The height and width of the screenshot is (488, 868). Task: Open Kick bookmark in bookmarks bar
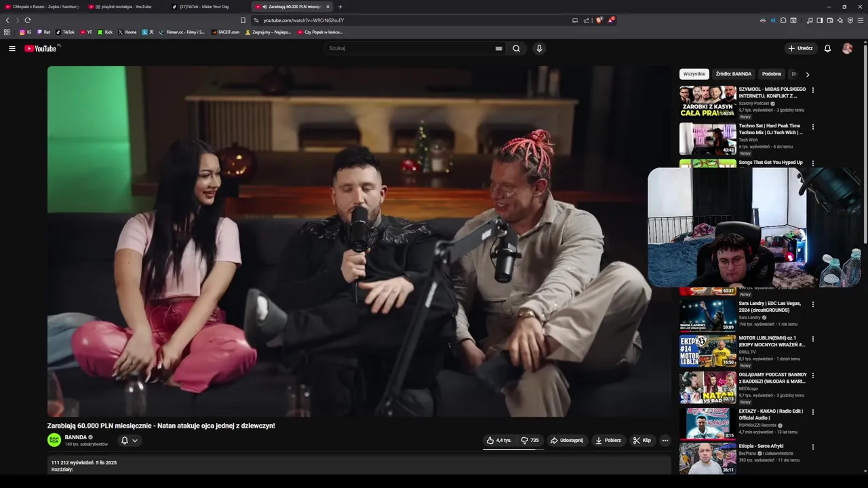[105, 32]
